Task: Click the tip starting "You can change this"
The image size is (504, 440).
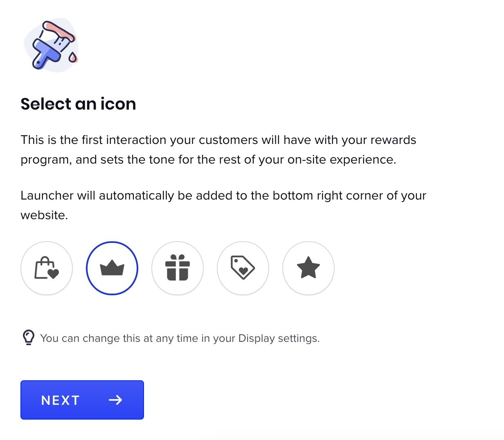Action: pyautogui.click(x=180, y=339)
